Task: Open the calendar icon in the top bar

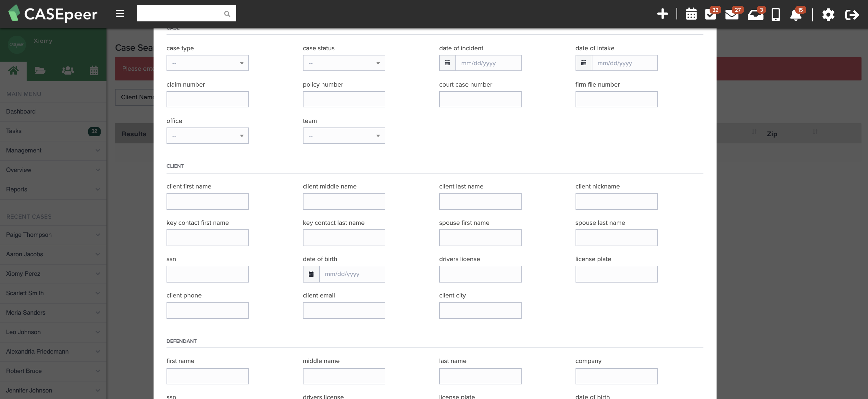Action: coord(691,14)
